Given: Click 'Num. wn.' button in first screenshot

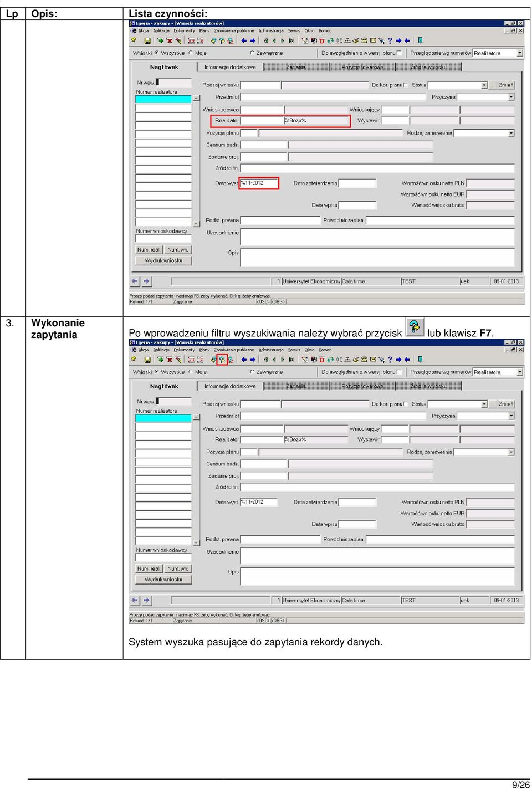Looking at the screenshot, I should 178,250.
